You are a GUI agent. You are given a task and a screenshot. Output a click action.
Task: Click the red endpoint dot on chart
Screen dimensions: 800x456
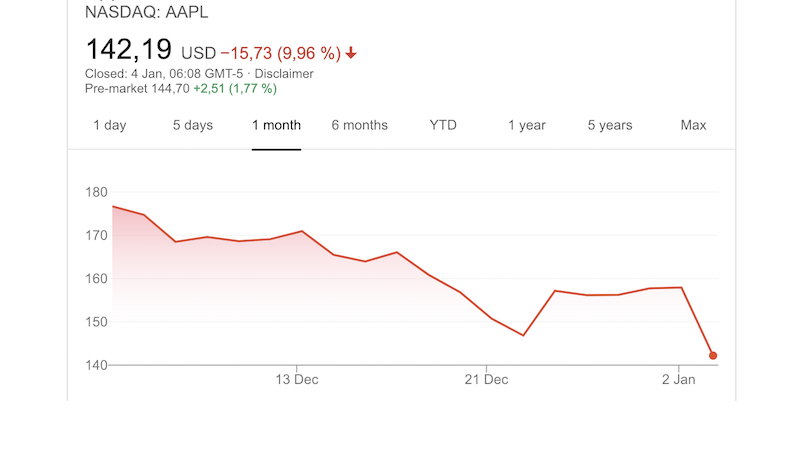pyautogui.click(x=713, y=356)
